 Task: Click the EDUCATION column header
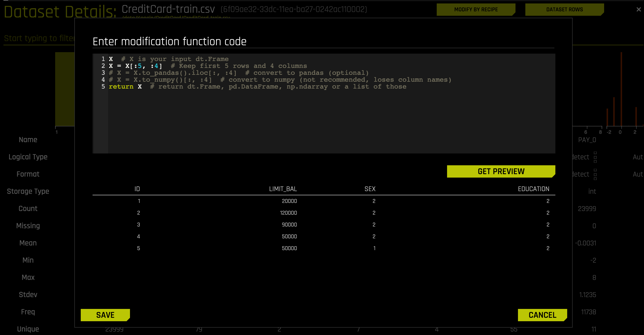pyautogui.click(x=533, y=189)
